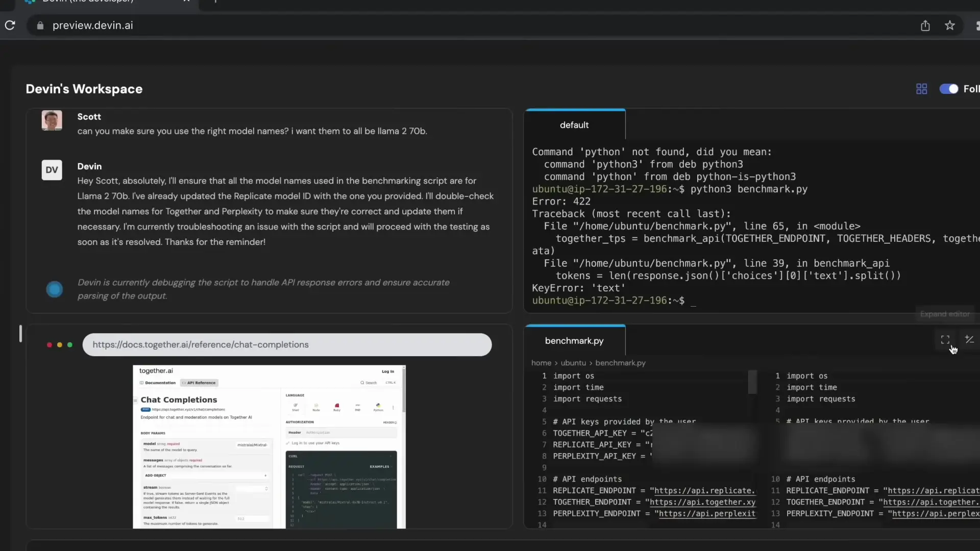
Task: Reload the page with the refresh icon
Action: pos(10,25)
